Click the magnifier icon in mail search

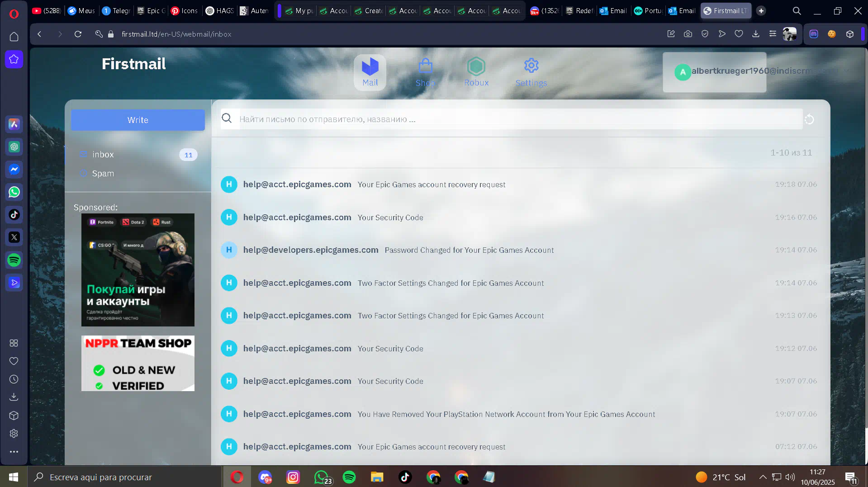(227, 118)
